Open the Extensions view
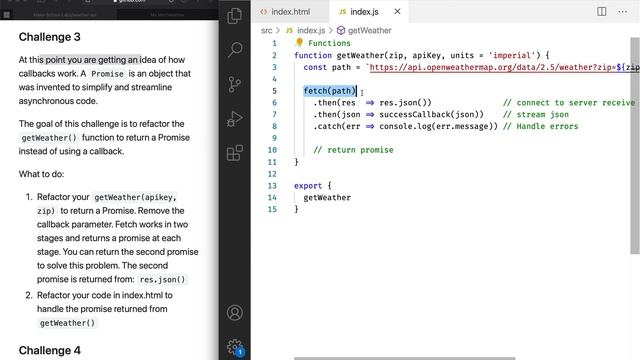Viewport: 640px width, 360px height. point(235,153)
